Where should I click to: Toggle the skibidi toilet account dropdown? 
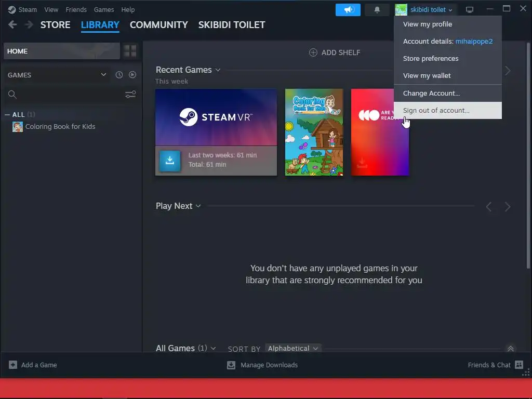click(450, 10)
